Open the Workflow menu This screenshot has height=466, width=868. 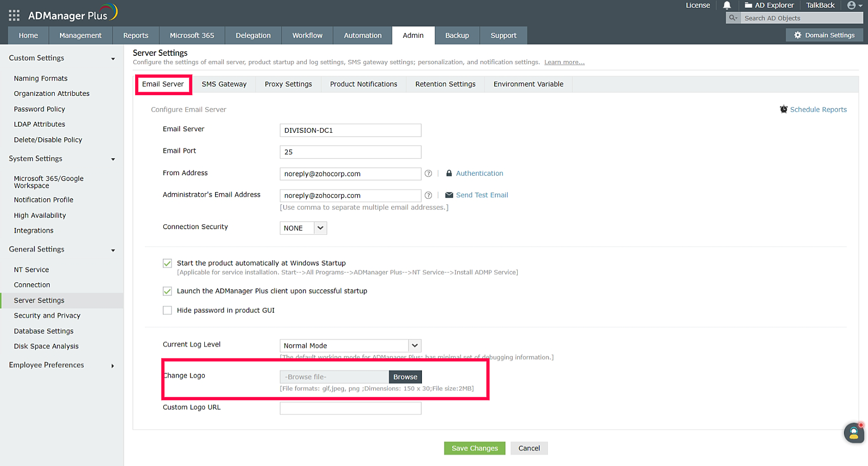[x=307, y=35]
